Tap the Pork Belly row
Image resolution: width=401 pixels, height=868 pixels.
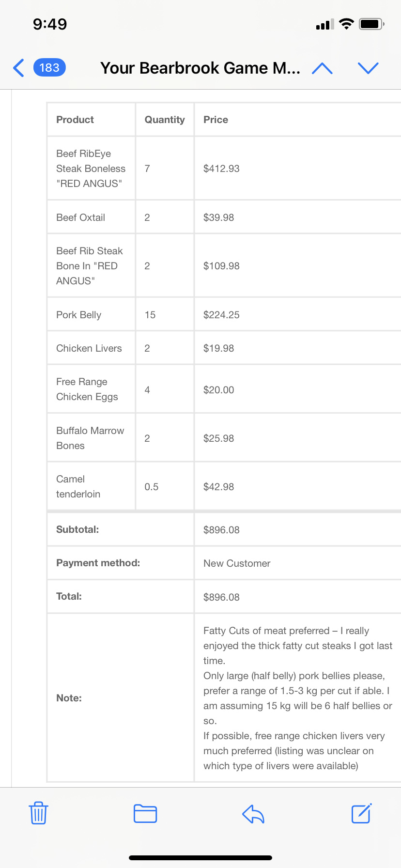pos(224,315)
